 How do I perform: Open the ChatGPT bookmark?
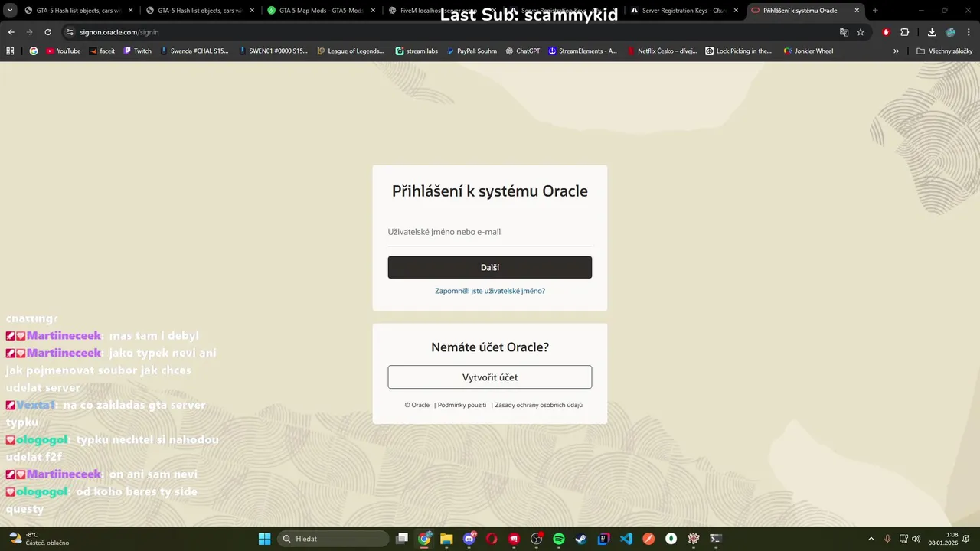[523, 51]
